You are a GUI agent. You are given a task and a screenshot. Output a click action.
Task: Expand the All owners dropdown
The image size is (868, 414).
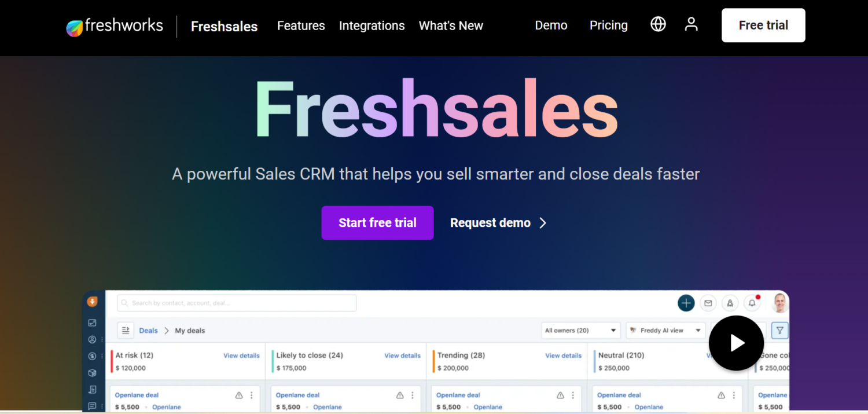coord(580,330)
